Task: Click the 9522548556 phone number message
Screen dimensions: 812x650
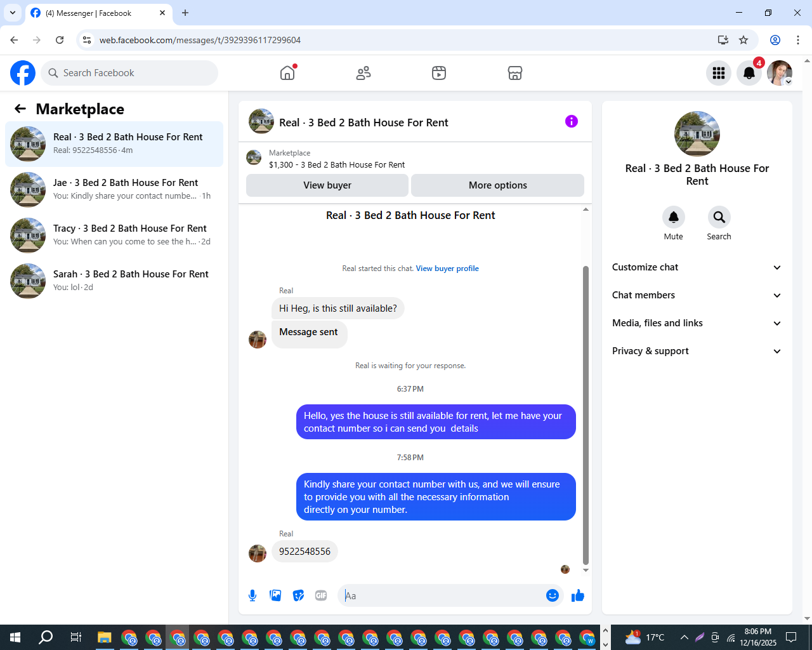Action: [304, 552]
